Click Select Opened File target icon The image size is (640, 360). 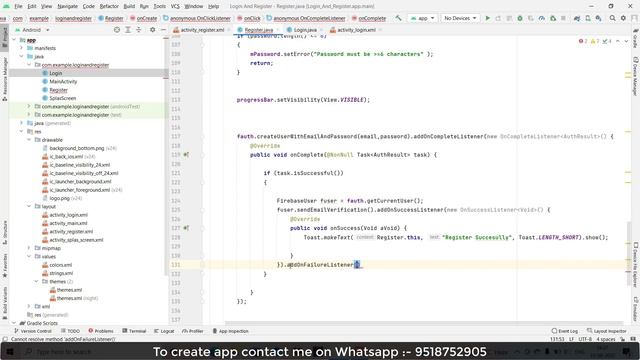117,30
